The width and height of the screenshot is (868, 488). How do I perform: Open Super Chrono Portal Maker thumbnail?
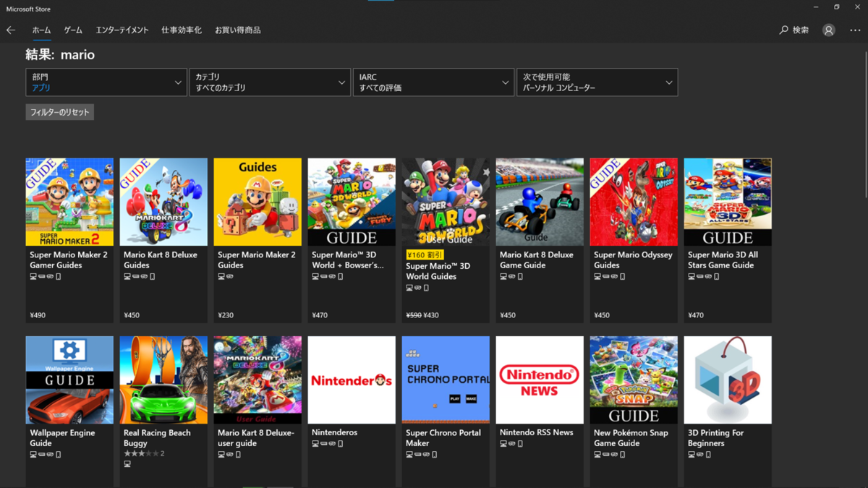(446, 380)
